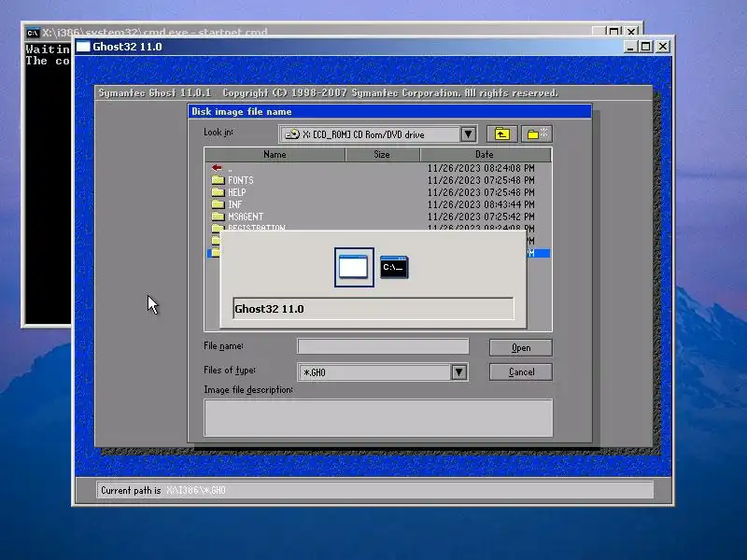
Task: Select the FONTS folder icon
Action: point(218,180)
